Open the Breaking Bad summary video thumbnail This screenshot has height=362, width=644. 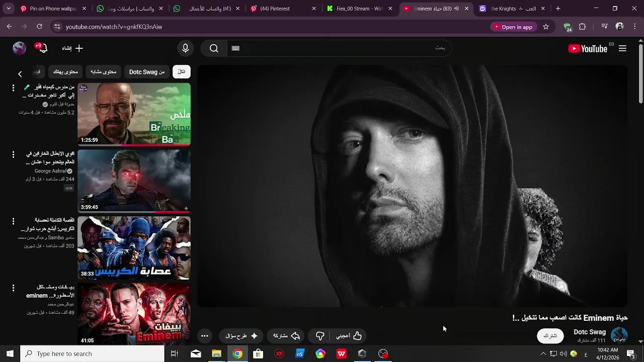tap(134, 115)
